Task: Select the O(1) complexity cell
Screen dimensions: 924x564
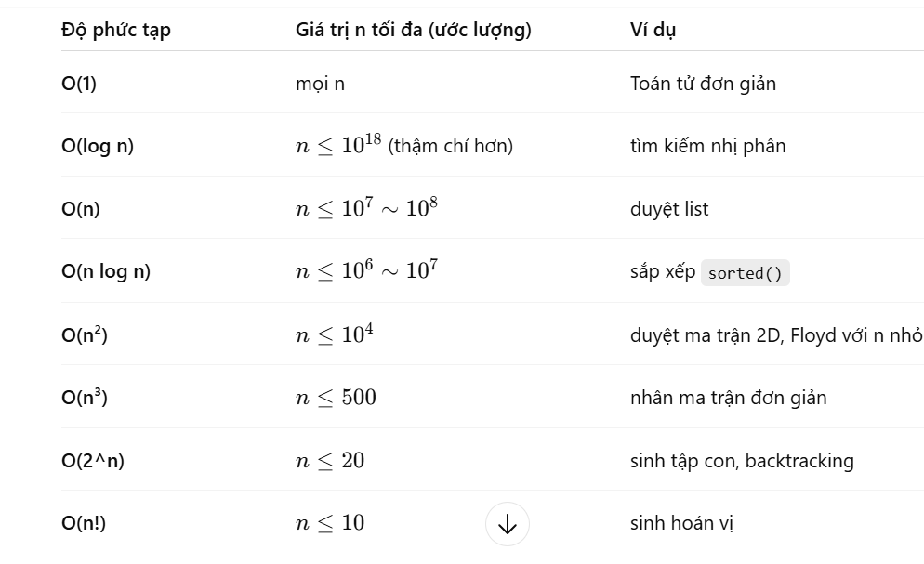Action: [x=79, y=83]
